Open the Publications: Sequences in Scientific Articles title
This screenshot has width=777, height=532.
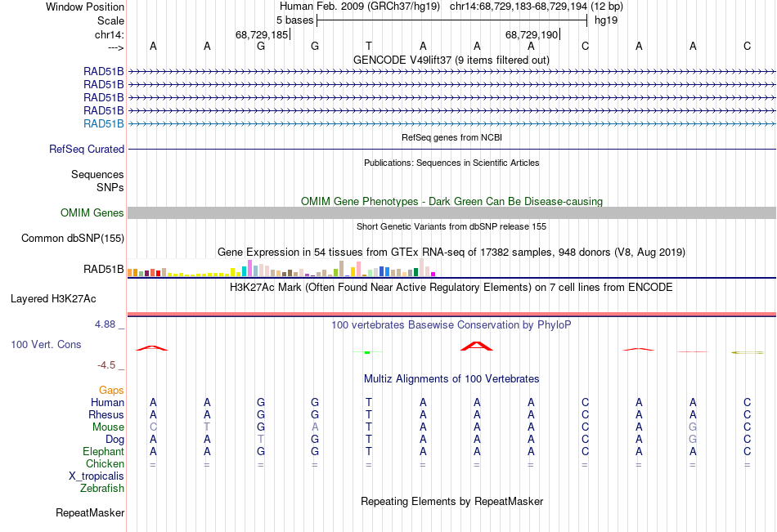point(451,163)
